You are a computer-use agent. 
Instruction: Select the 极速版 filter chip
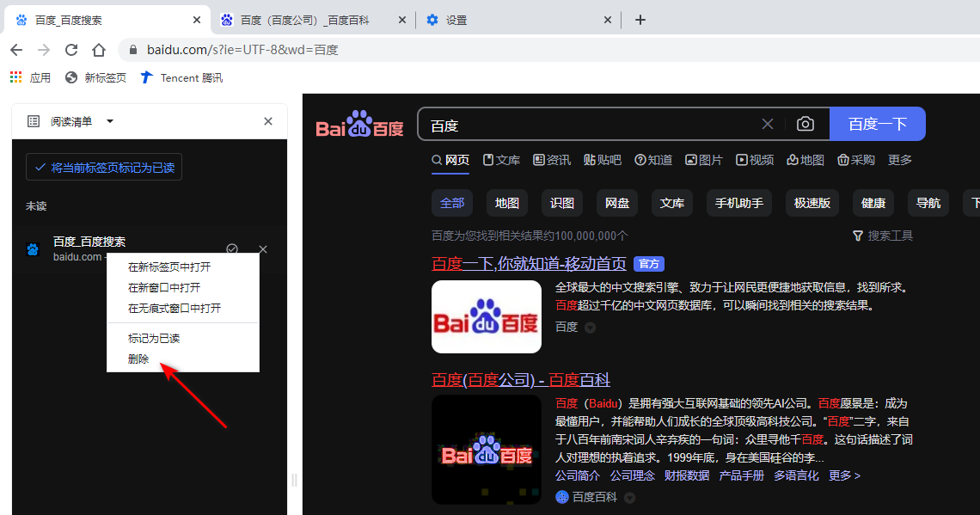812,203
